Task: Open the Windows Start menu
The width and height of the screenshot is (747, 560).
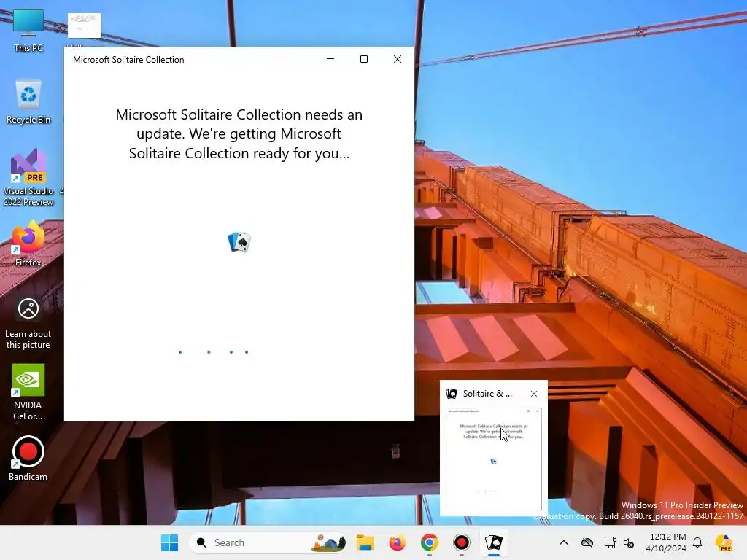Action: coord(169,542)
